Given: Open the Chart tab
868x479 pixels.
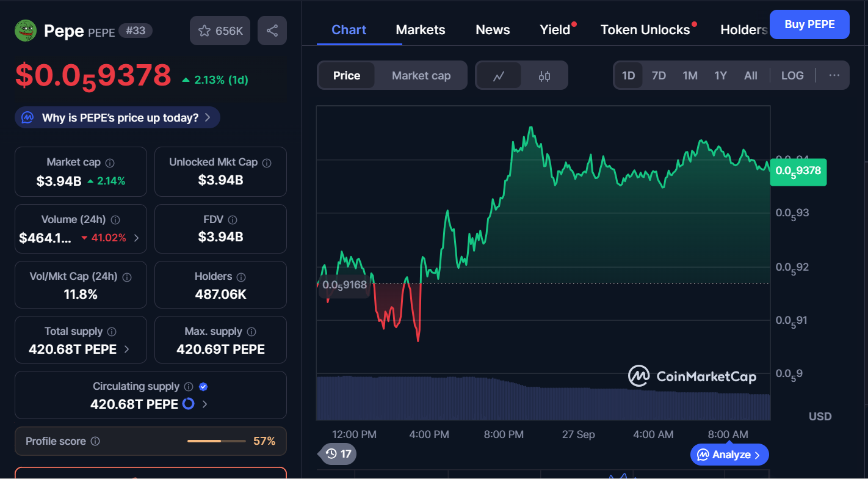Looking at the screenshot, I should (349, 30).
